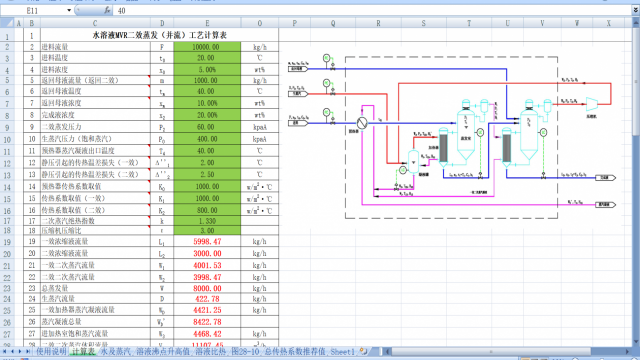Open the 总传热系数推荐值 sheet tab
640x360 pixels.
(x=295, y=351)
